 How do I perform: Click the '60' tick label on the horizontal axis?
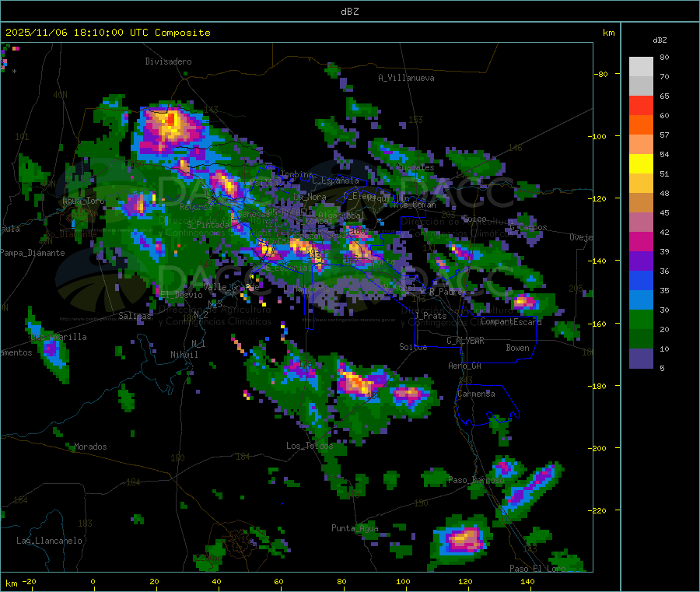[x=278, y=581]
